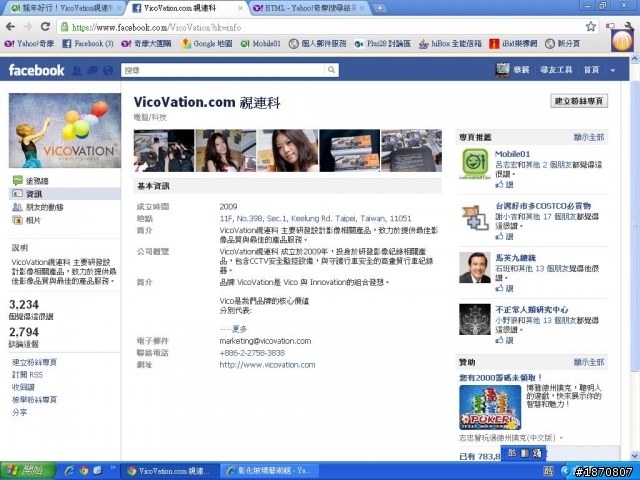The height and width of the screenshot is (480, 640).
Task: Bookmark the page with the star icon
Action: coord(591,27)
